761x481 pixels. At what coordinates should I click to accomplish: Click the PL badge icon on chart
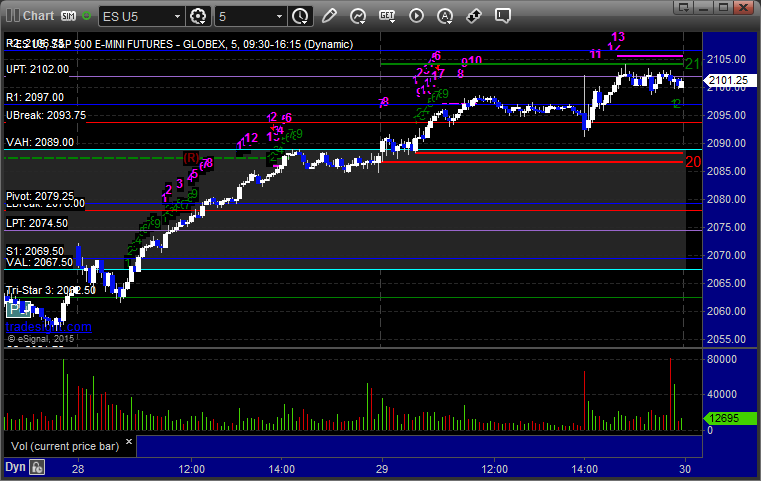click(x=19, y=309)
